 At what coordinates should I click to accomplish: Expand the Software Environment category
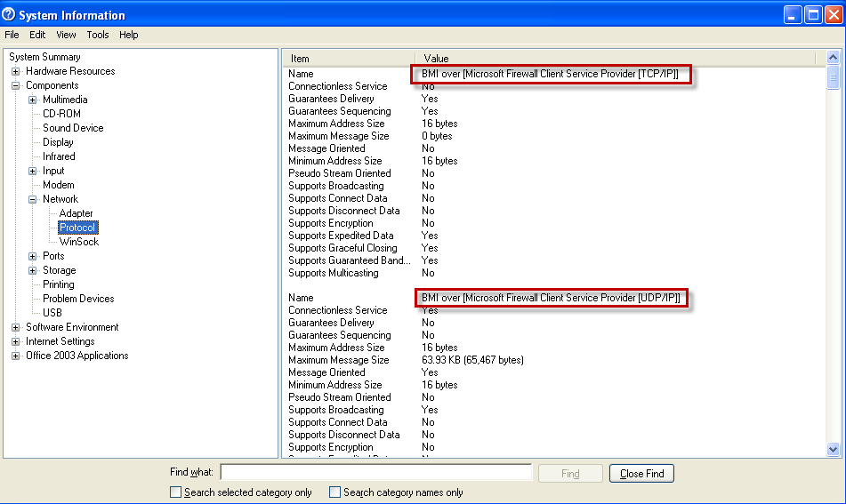click(16, 327)
